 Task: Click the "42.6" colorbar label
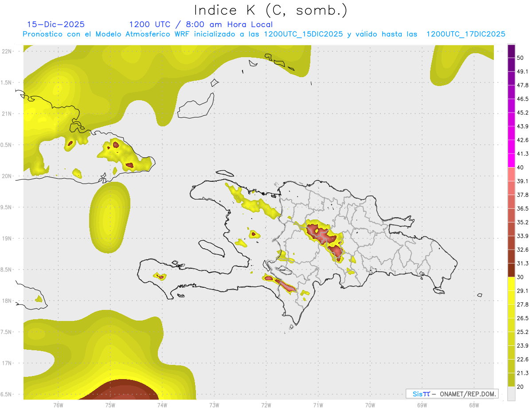pyautogui.click(x=523, y=140)
